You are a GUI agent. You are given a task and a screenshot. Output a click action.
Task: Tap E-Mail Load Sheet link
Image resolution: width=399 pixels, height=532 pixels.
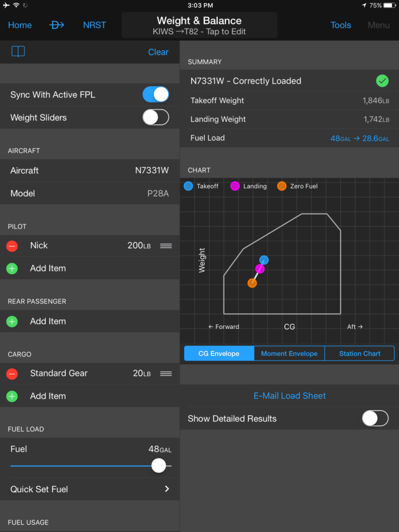tap(290, 395)
